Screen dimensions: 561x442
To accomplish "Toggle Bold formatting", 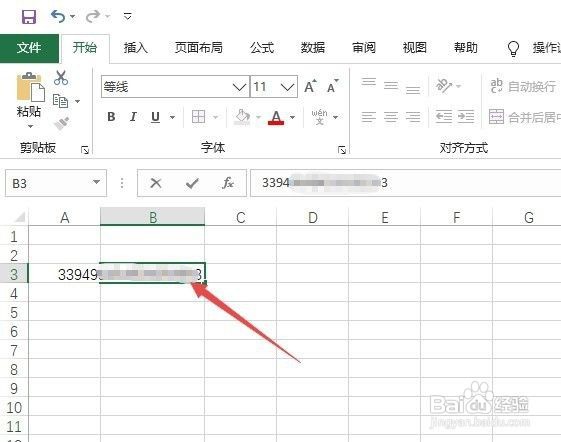I will 111,117.
